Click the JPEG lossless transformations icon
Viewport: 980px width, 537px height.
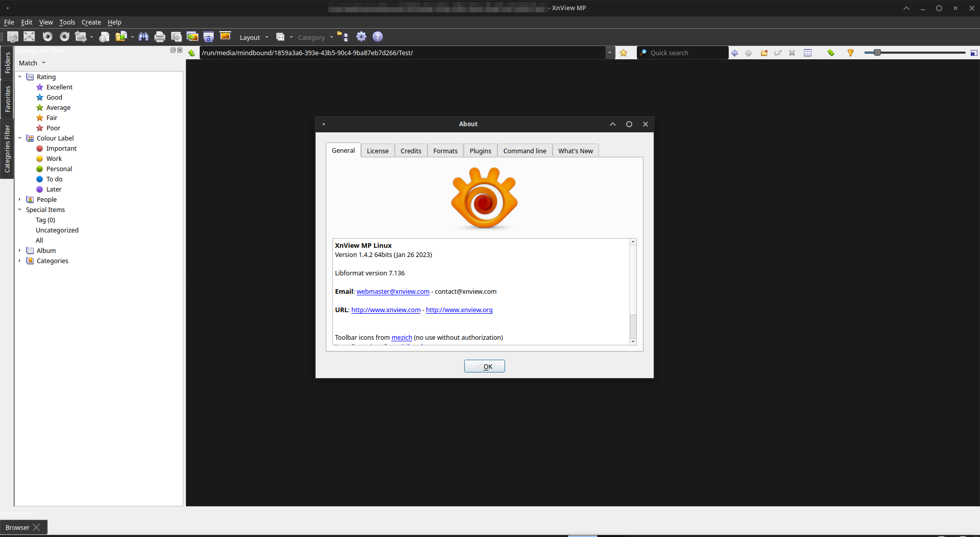[x=81, y=37]
